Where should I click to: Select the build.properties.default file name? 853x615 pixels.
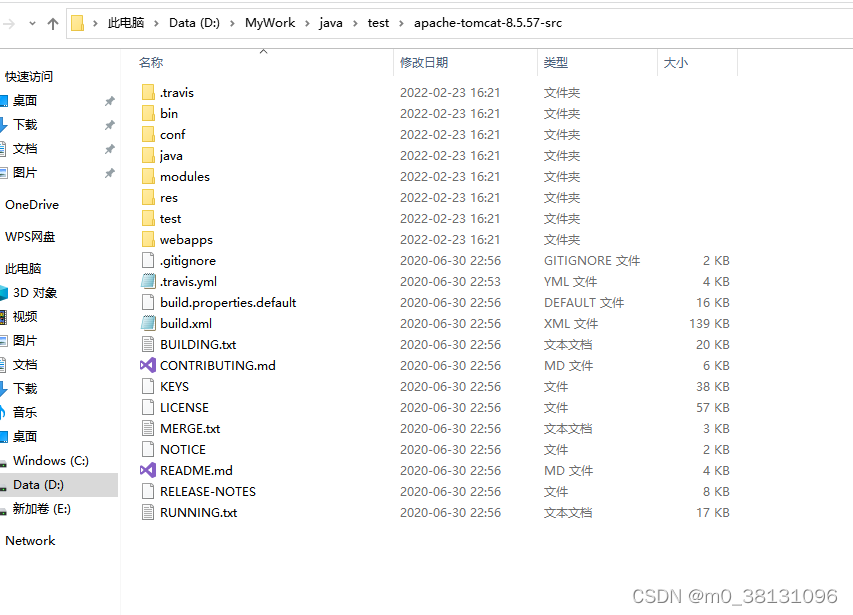click(228, 303)
